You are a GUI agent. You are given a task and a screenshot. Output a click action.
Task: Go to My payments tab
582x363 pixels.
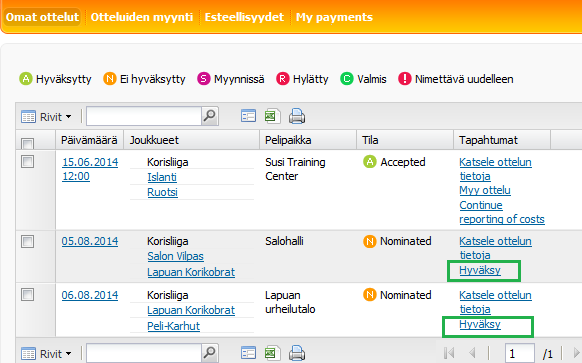point(334,17)
